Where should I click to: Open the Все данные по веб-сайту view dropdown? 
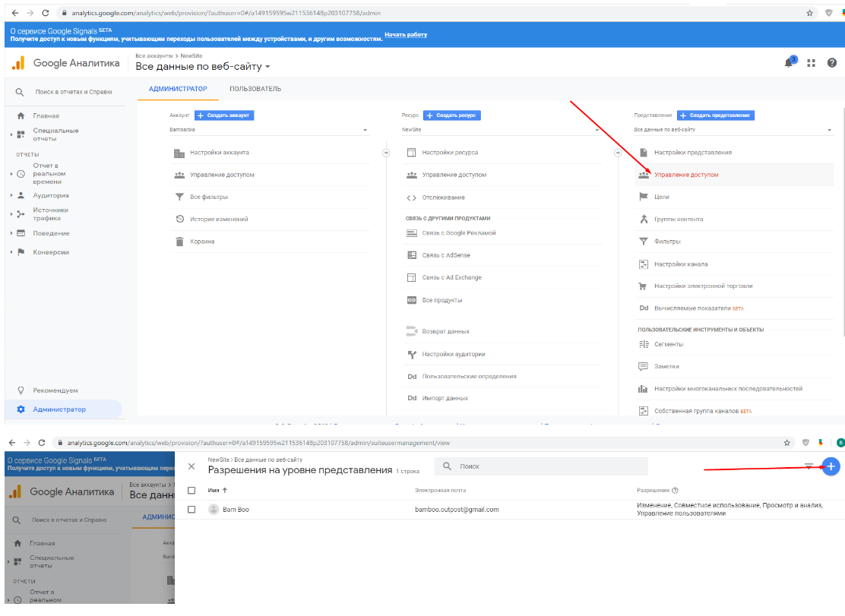[203, 66]
